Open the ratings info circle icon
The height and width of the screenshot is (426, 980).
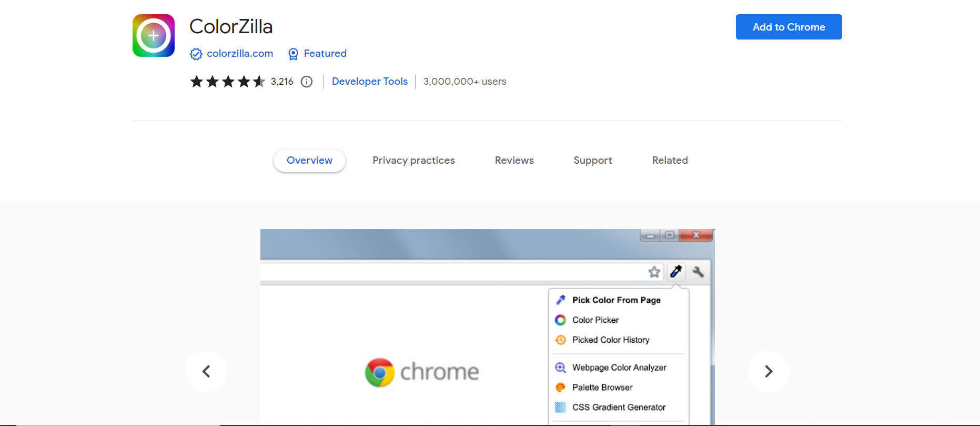click(307, 82)
